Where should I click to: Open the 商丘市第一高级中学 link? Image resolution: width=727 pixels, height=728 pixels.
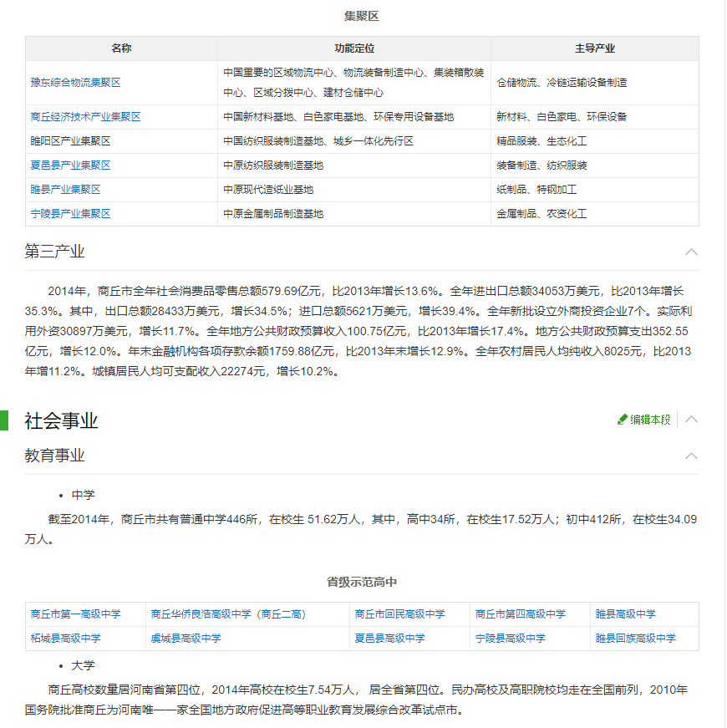(76, 614)
